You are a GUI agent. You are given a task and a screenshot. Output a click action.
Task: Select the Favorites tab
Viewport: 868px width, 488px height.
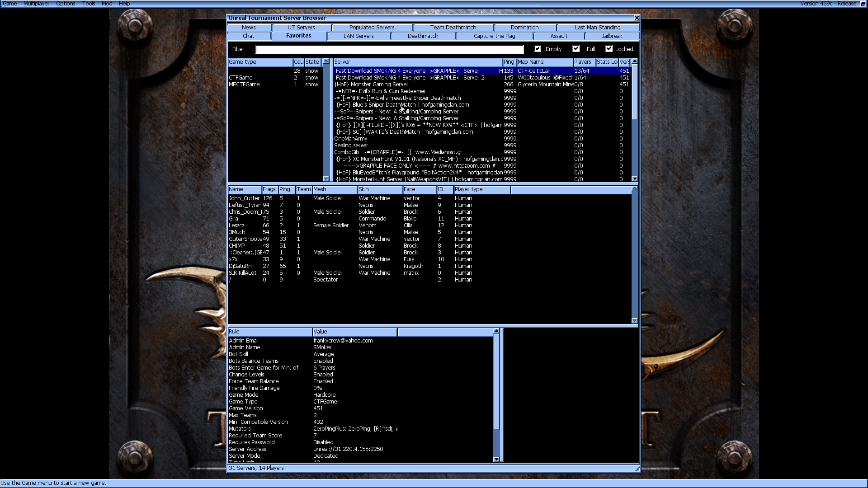coord(298,36)
